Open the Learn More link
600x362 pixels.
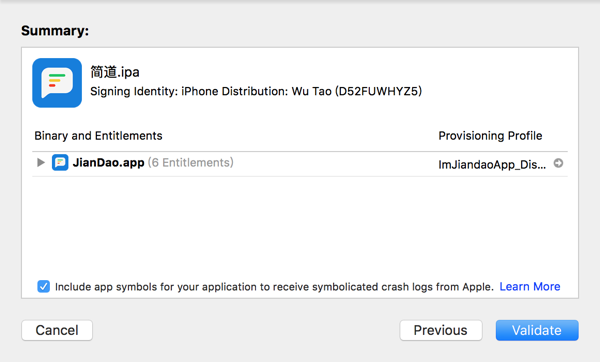[x=530, y=287]
